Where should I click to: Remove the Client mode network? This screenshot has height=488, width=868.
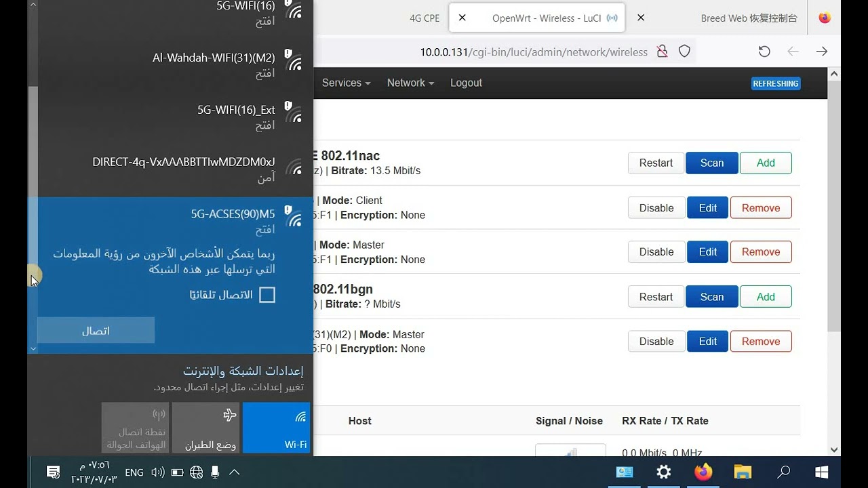pos(761,208)
